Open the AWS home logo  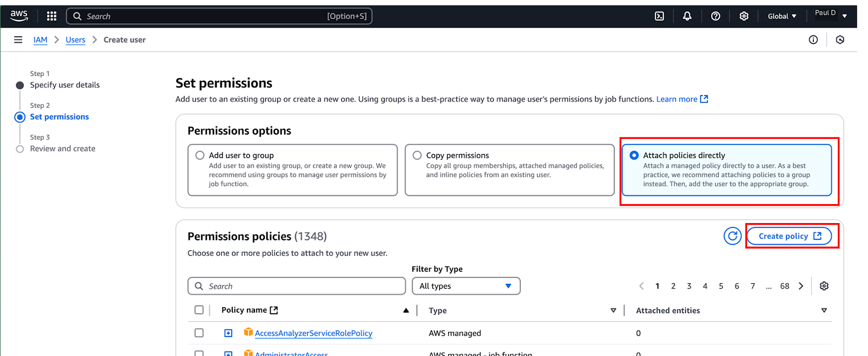[19, 16]
